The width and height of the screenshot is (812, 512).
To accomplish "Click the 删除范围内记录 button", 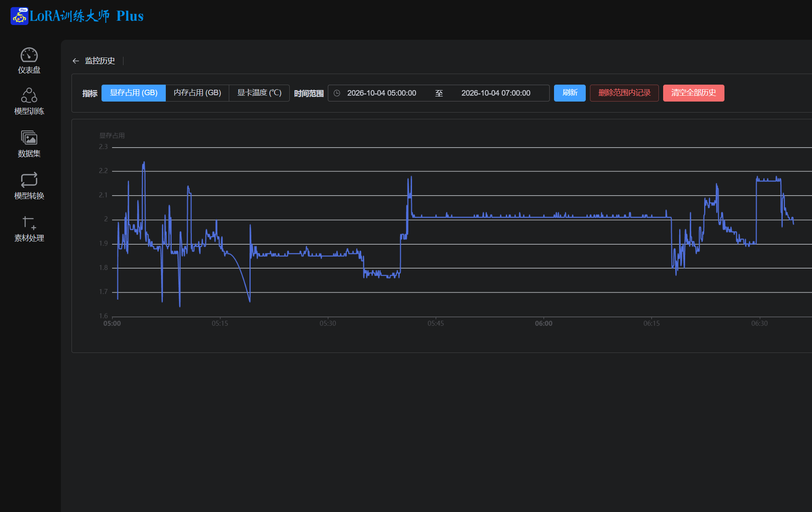I will (624, 93).
